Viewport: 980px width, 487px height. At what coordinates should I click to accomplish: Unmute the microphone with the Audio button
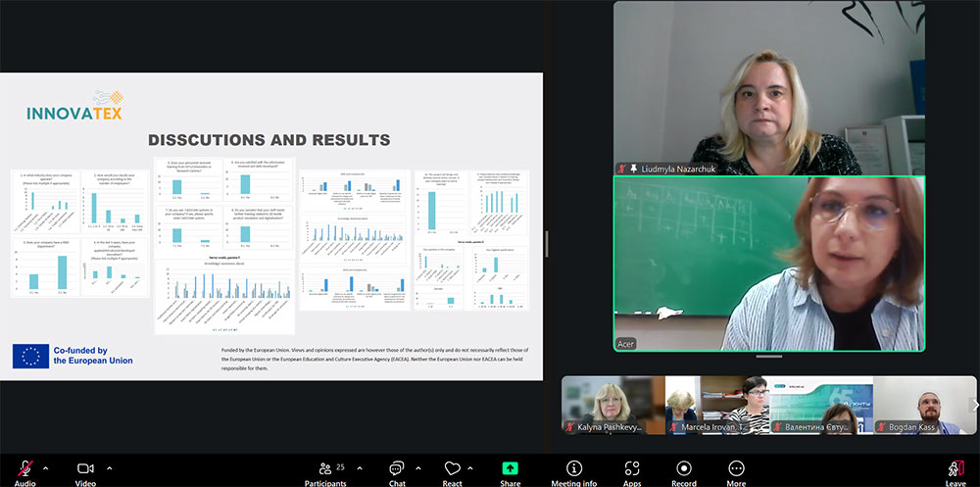pyautogui.click(x=24, y=469)
